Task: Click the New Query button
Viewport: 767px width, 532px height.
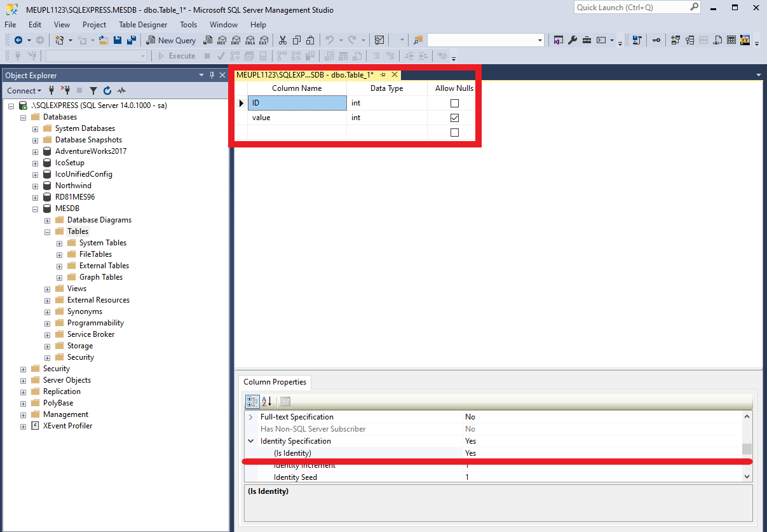Action: pos(171,40)
